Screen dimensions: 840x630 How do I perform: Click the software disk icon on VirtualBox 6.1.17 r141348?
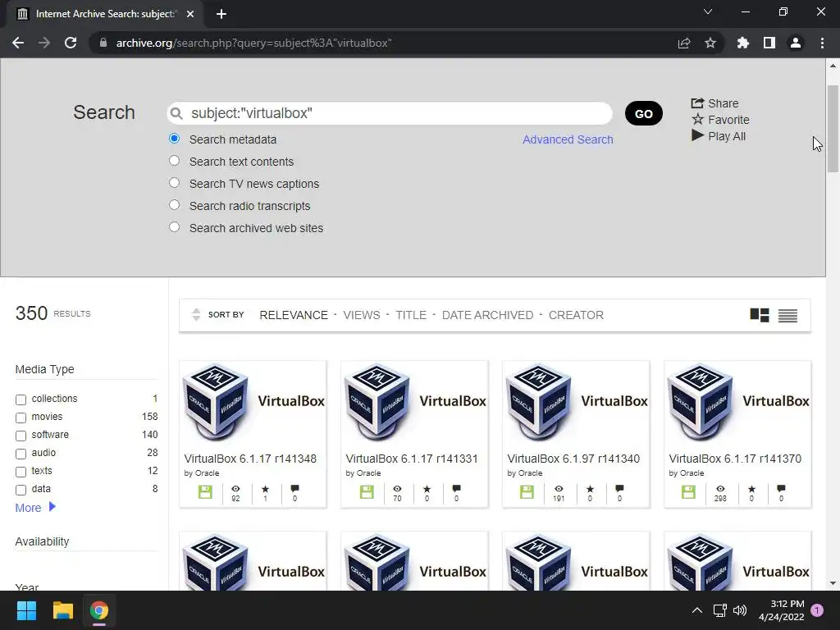[x=205, y=492]
